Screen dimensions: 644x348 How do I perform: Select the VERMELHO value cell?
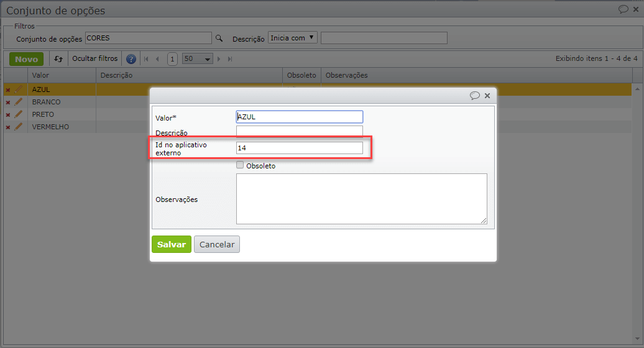click(x=62, y=127)
